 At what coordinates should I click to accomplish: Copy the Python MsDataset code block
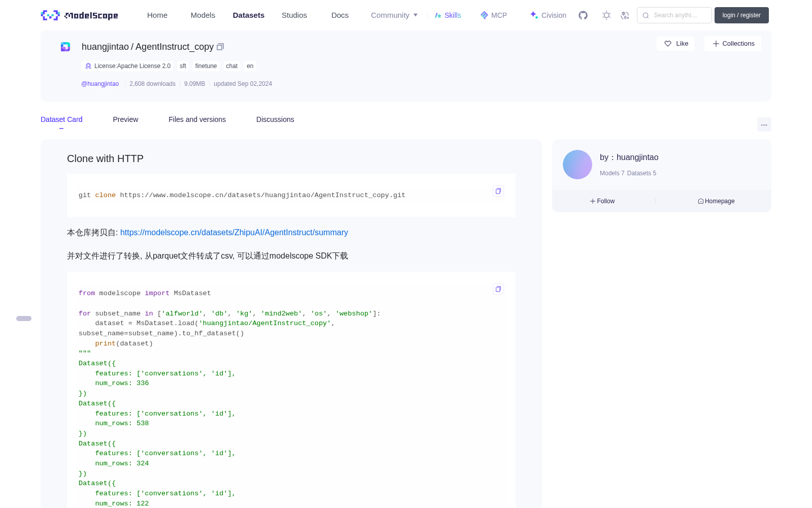(498, 289)
